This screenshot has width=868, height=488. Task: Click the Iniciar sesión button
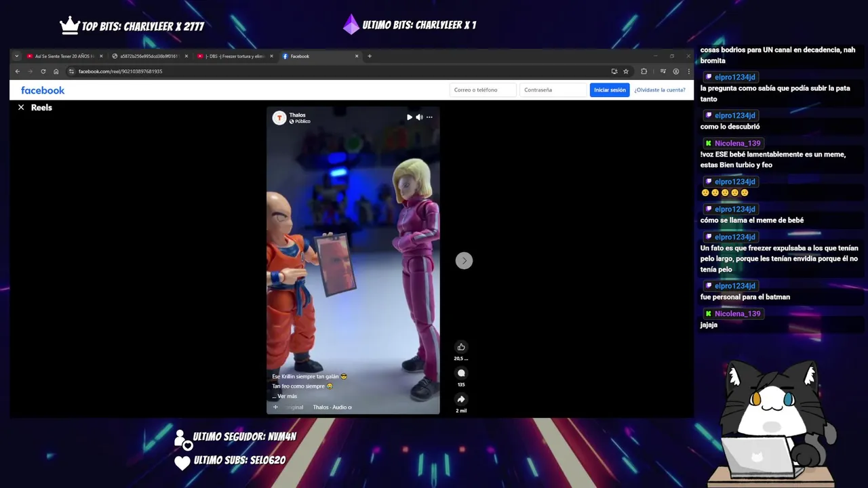click(x=610, y=89)
